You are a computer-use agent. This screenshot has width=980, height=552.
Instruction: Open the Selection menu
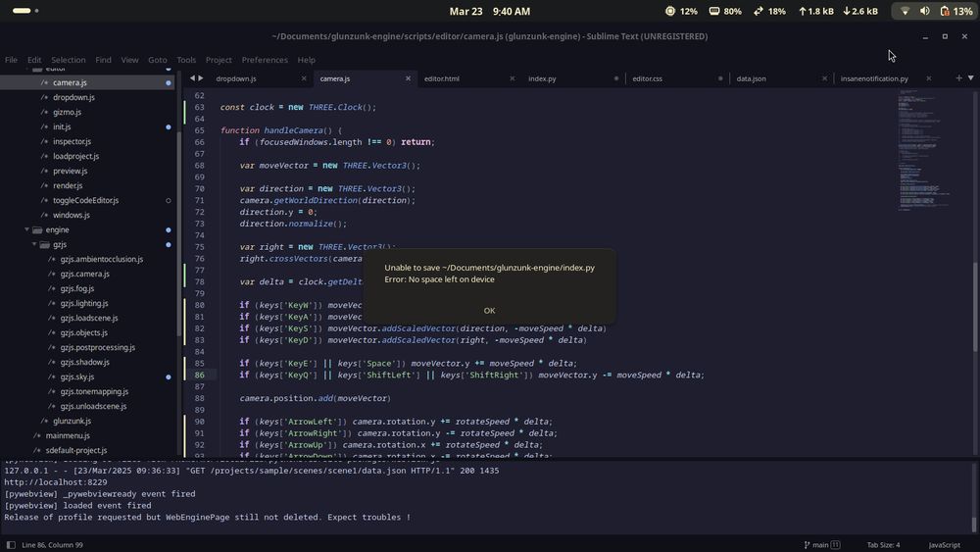click(x=69, y=60)
